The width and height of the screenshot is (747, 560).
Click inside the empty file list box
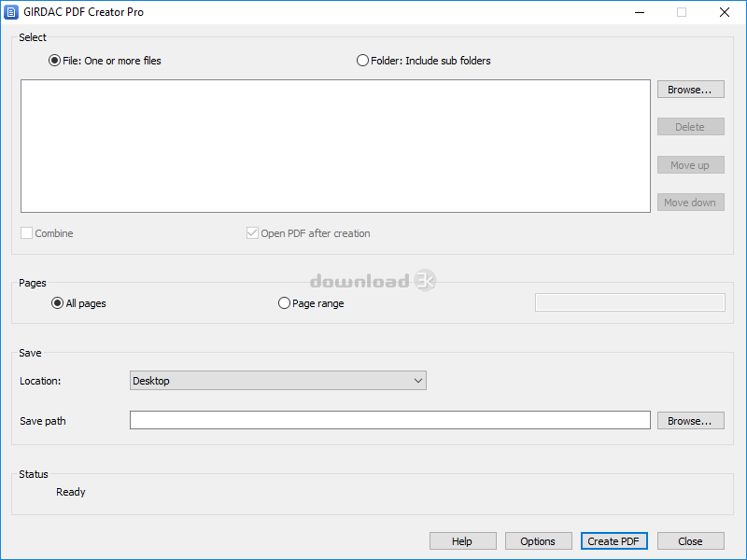[x=335, y=146]
